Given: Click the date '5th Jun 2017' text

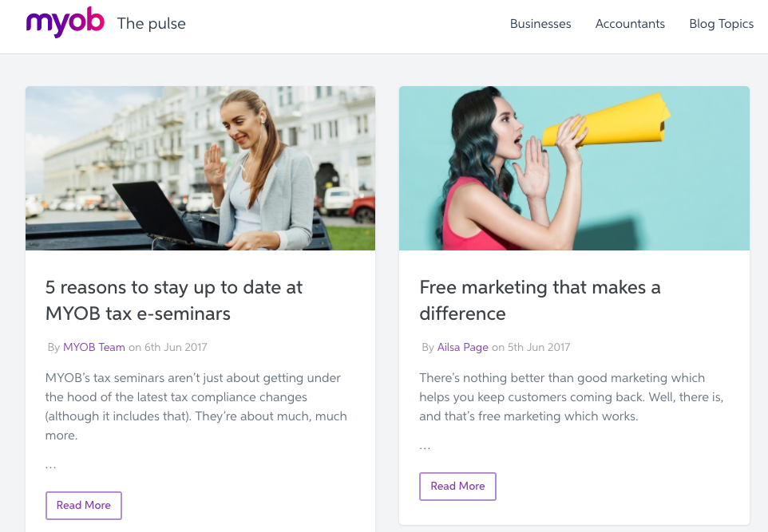Looking at the screenshot, I should click(539, 347).
